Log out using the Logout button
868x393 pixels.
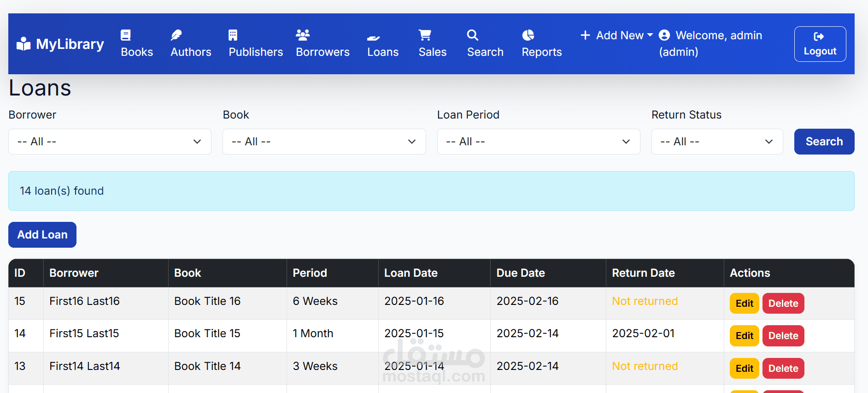(x=820, y=44)
